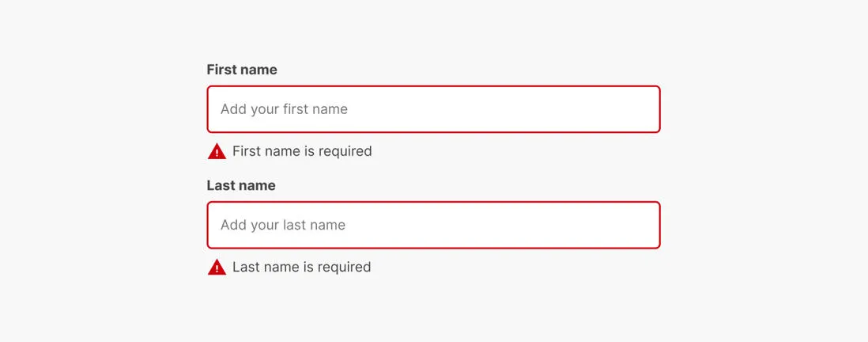Click the warning triangle beside last name error

217,268
